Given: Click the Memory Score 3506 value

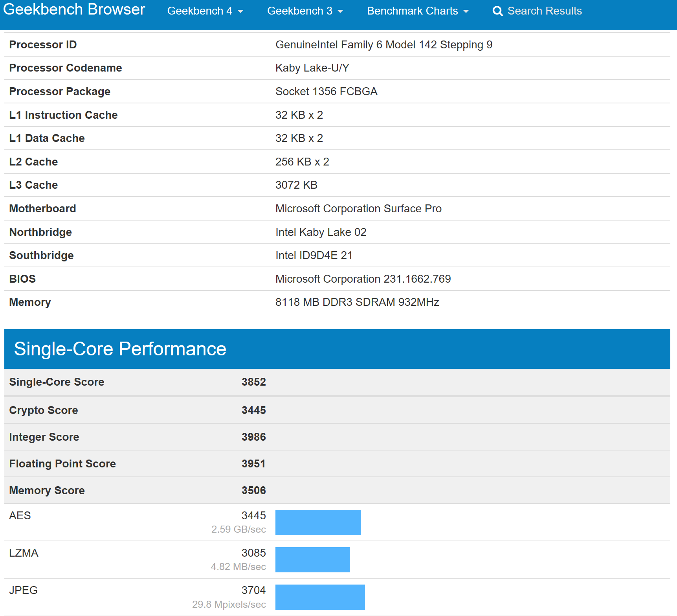Looking at the screenshot, I should tap(254, 491).
